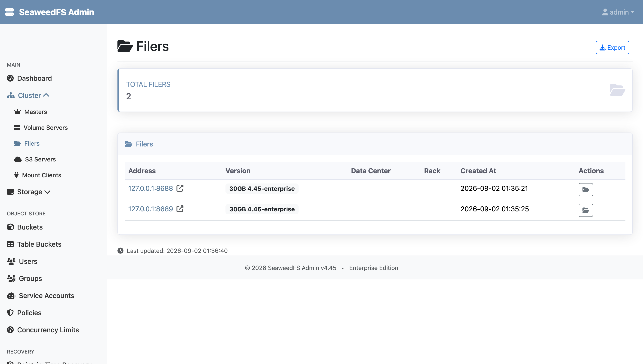Click the Masters crown icon
The image size is (643, 364).
(18, 112)
